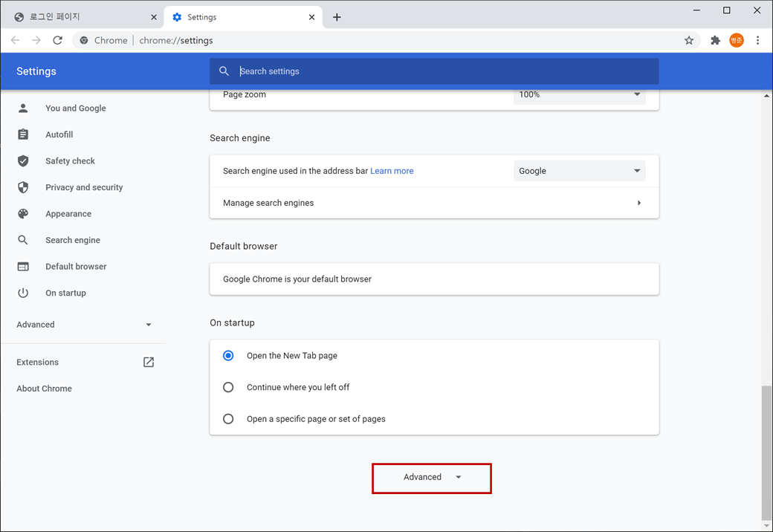Viewport: 773px width, 532px height.
Task: Click the vertical scrollbar thumb
Action: tap(766, 452)
